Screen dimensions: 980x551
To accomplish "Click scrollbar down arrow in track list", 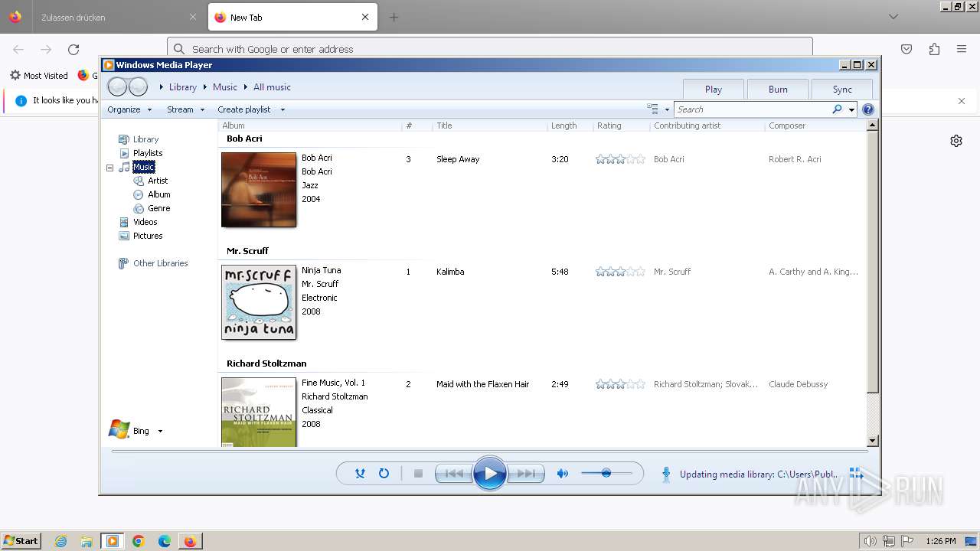I will (872, 441).
